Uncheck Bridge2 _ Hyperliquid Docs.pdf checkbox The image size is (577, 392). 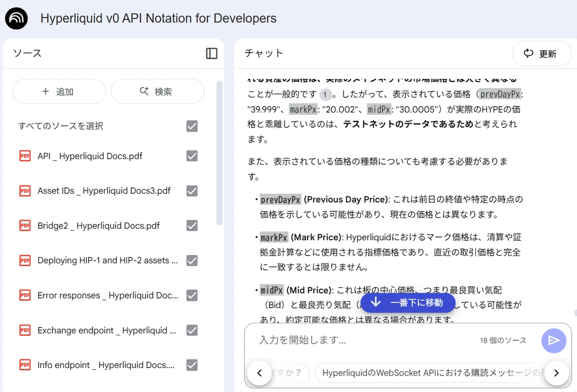[192, 226]
